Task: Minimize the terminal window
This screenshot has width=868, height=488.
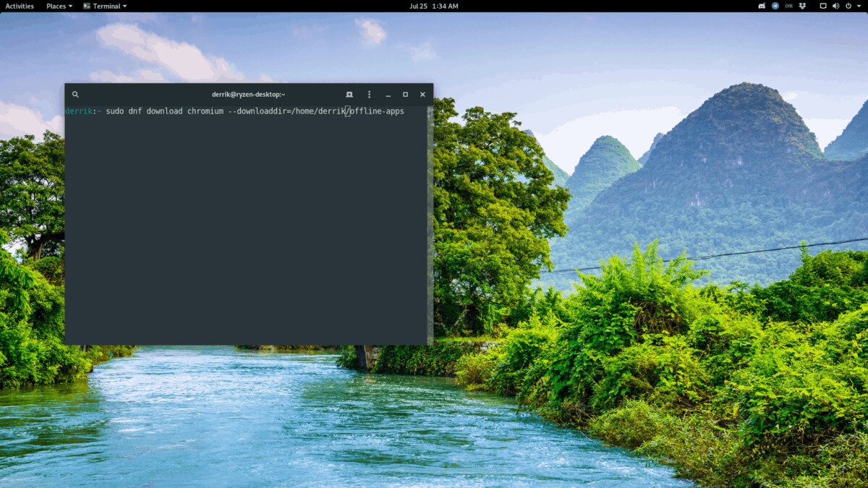Action: tap(388, 94)
